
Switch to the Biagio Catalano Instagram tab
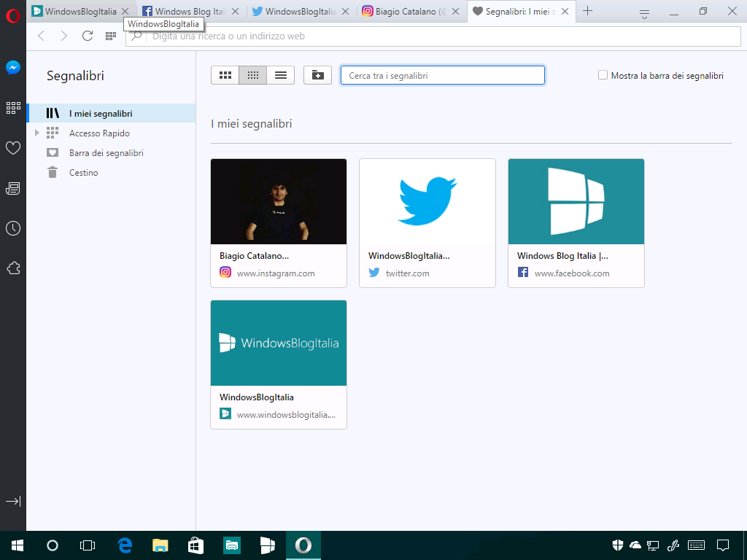tap(411, 12)
